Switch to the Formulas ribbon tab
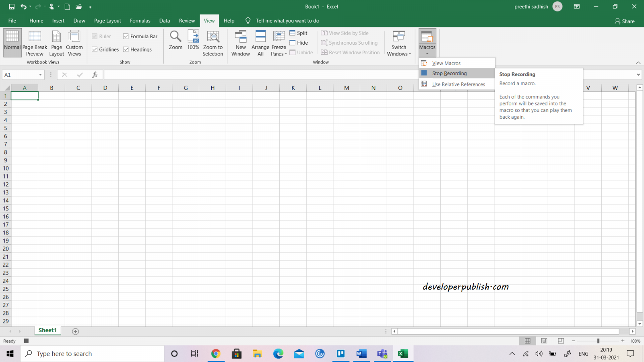 tap(140, 21)
